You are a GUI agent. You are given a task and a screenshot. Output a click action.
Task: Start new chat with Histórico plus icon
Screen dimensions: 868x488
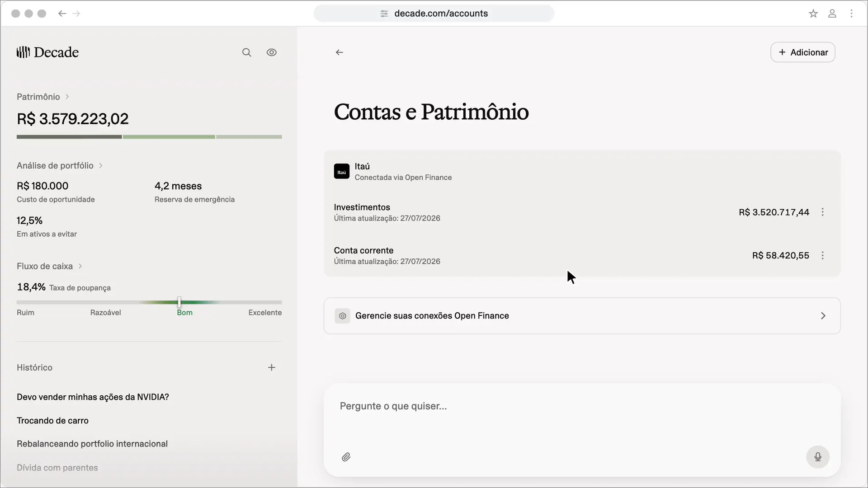click(272, 368)
